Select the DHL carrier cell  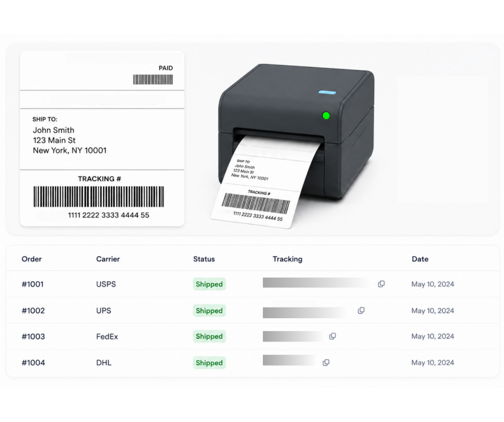point(104,362)
